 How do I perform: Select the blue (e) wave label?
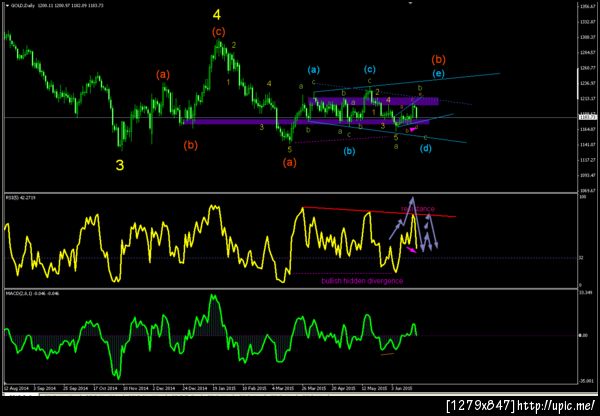tap(438, 74)
